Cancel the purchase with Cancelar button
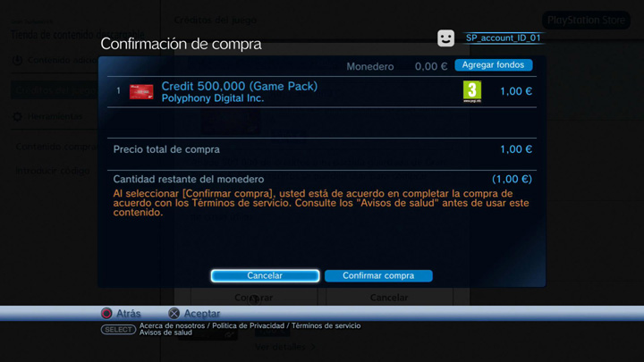Image resolution: width=644 pixels, height=362 pixels. (x=265, y=276)
